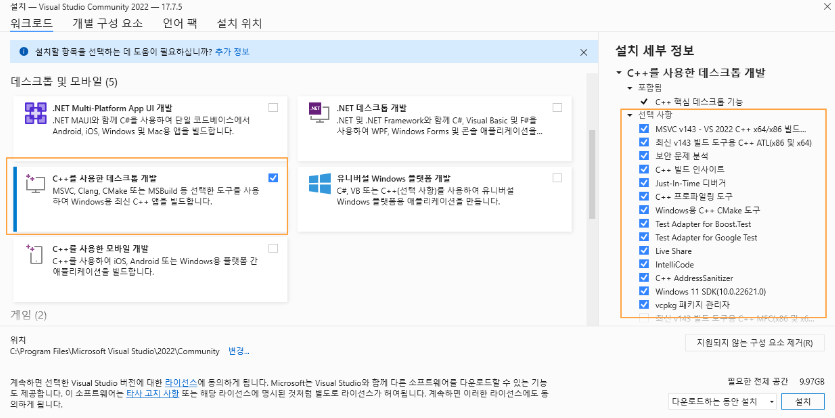The image size is (835, 418).
Task: Switch to the 워크로드 tab
Action: [x=31, y=23]
